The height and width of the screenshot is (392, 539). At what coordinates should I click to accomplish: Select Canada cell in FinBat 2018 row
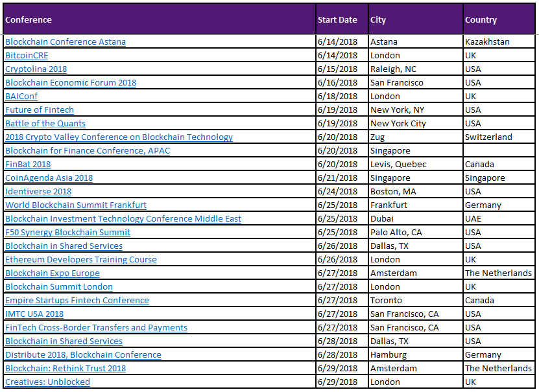pyautogui.click(x=499, y=165)
